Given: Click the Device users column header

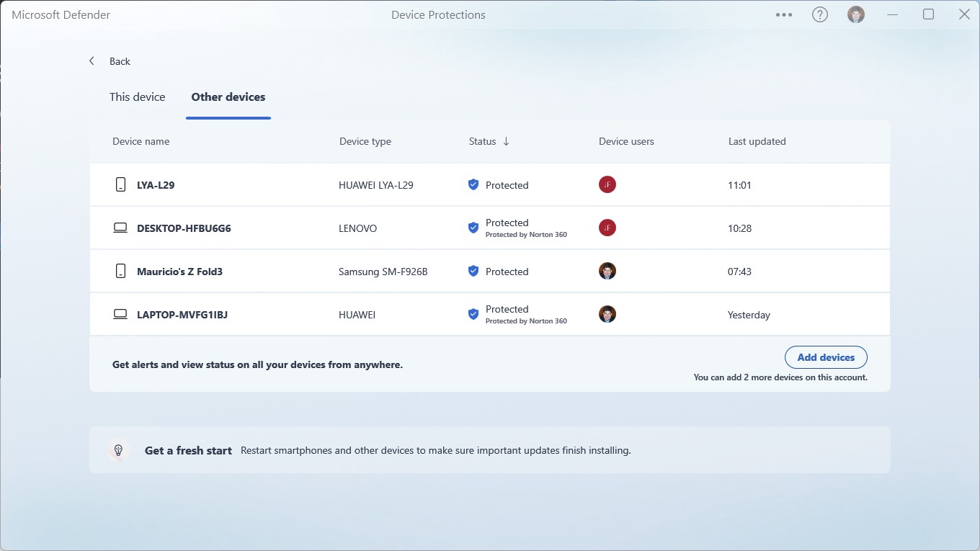Looking at the screenshot, I should [626, 141].
